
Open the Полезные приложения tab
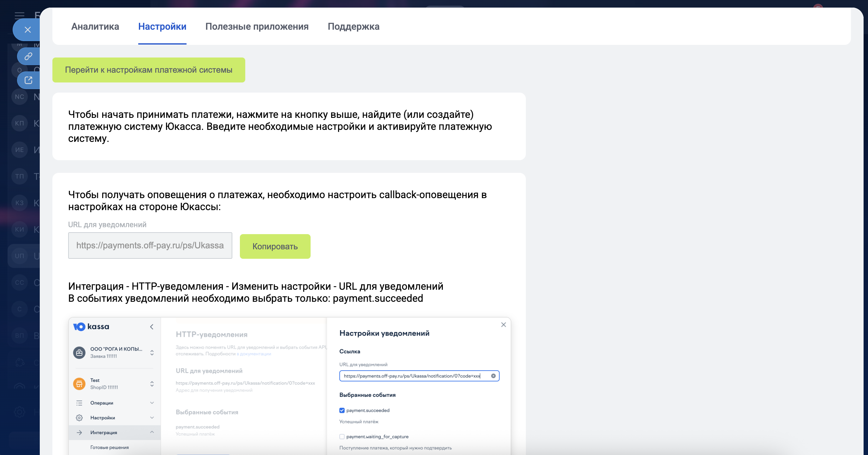click(257, 26)
